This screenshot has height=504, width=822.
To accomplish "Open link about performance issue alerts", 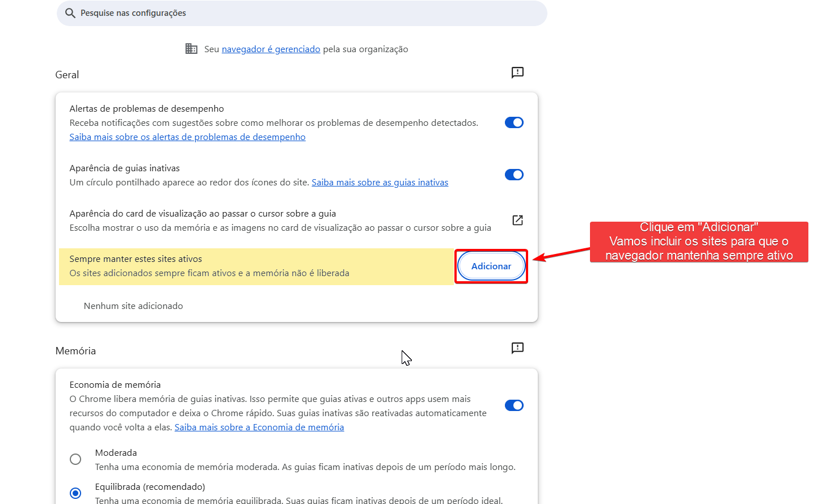I will click(x=187, y=137).
